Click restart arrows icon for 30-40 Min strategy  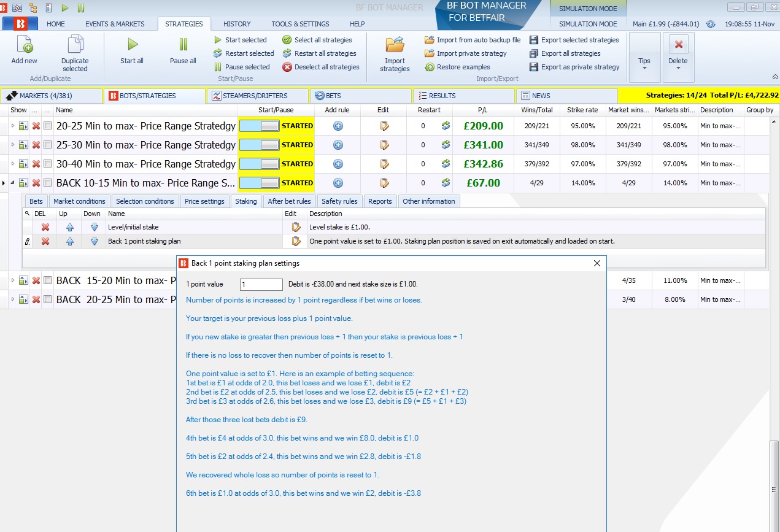pyautogui.click(x=446, y=164)
